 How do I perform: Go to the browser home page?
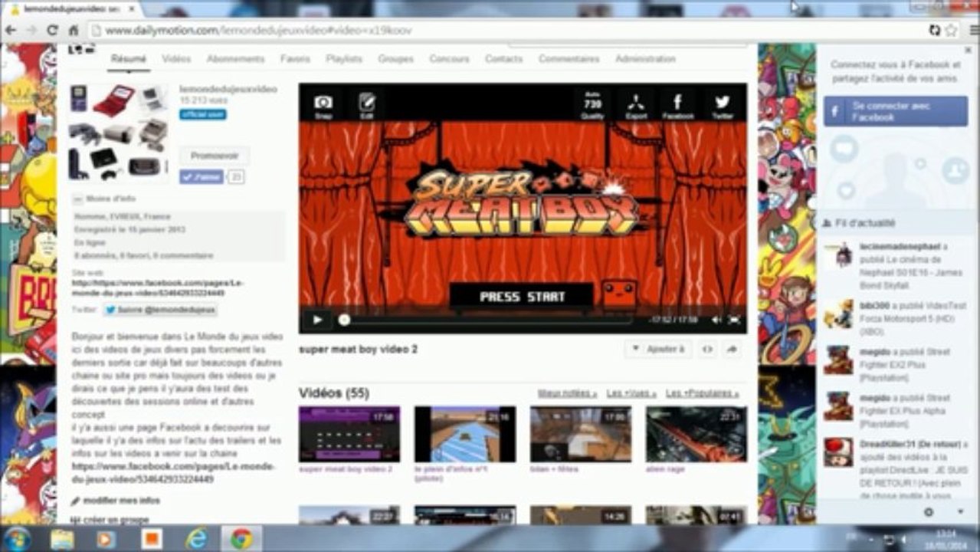point(74,30)
